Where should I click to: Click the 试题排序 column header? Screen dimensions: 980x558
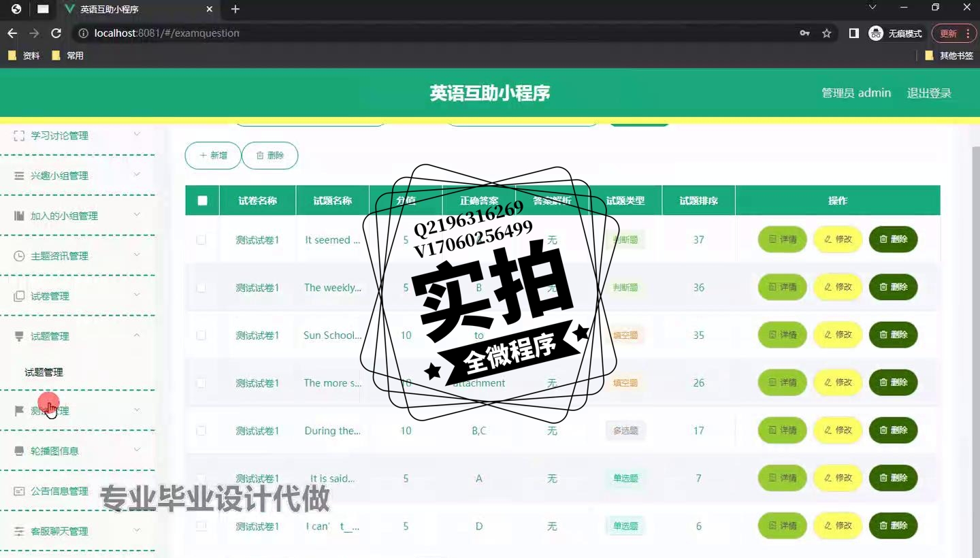(698, 201)
